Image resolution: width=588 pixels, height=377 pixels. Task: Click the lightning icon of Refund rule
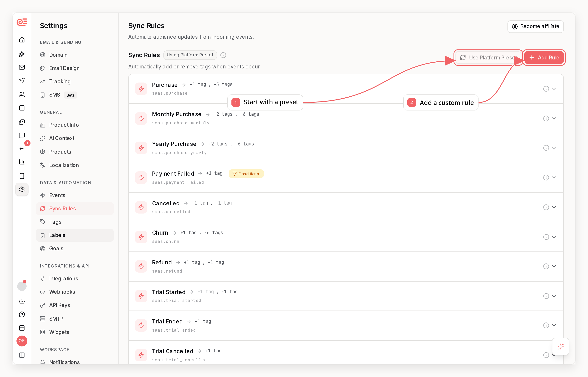click(x=141, y=266)
